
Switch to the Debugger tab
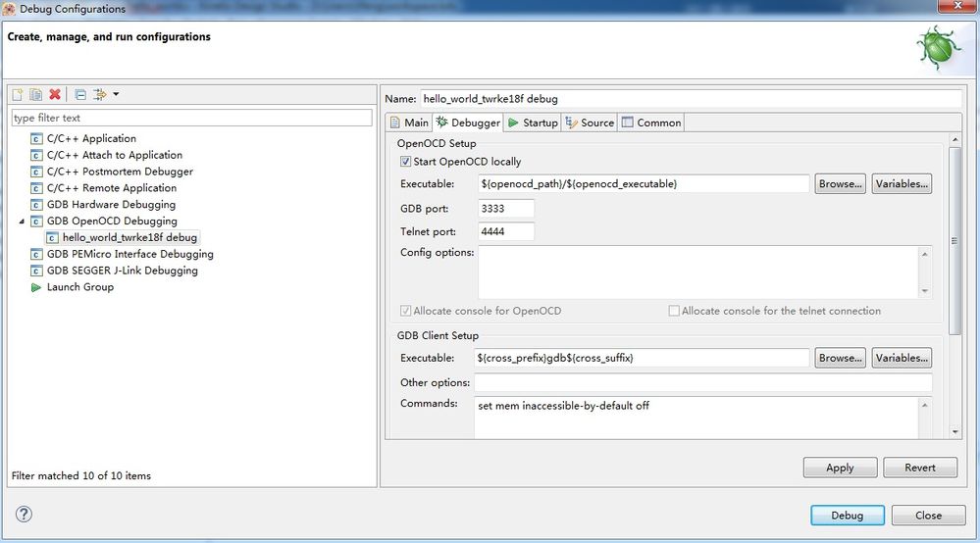(x=468, y=123)
